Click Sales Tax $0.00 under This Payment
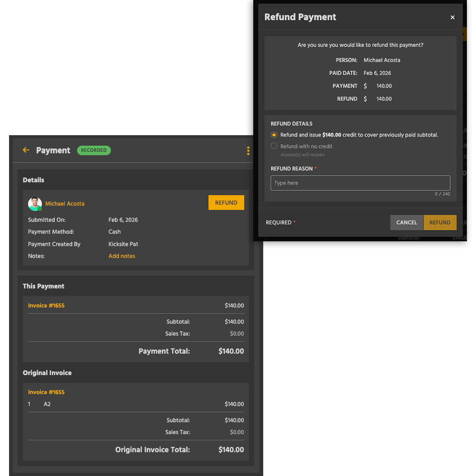This screenshot has height=476, width=476. pos(237,334)
